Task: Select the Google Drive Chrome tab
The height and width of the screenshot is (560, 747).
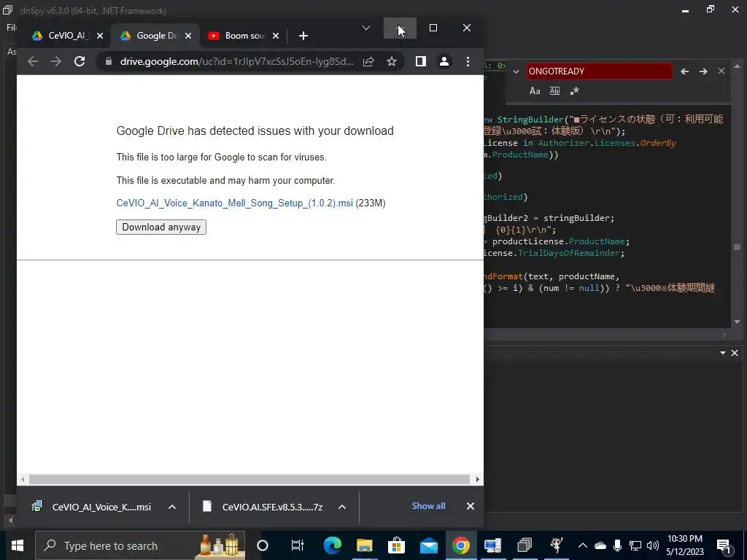Action: pyautogui.click(x=156, y=36)
